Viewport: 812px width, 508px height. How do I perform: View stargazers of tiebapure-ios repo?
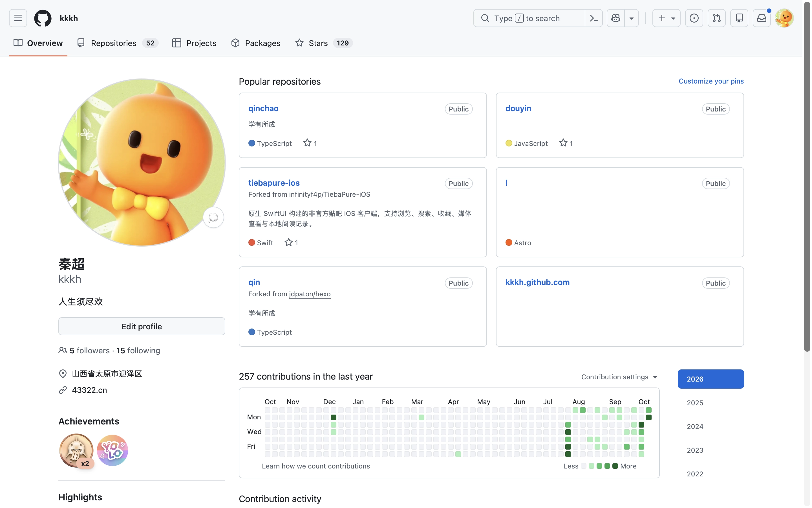pyautogui.click(x=292, y=243)
